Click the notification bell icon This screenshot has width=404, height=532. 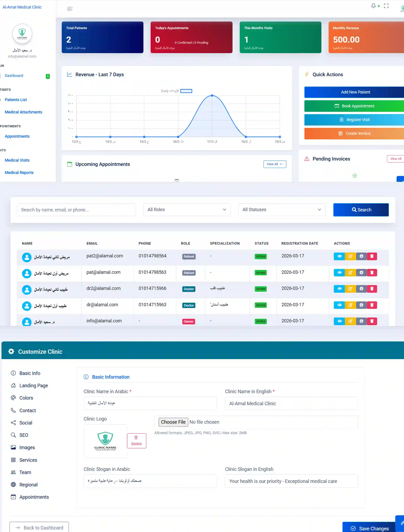click(x=373, y=6)
